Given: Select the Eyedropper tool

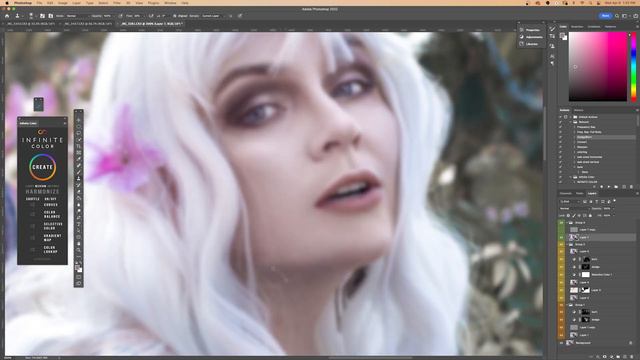Looking at the screenshot, I should point(79,159).
